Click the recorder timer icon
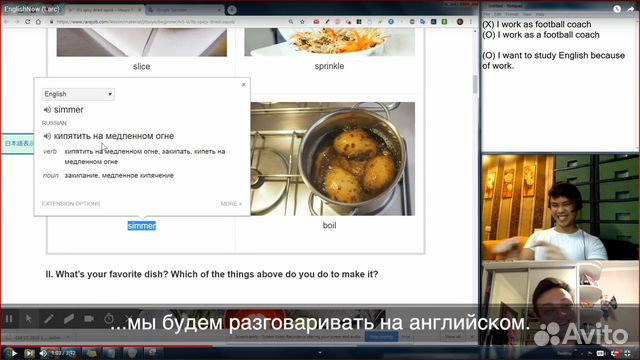This screenshot has height=360, width=640. (x=109, y=319)
